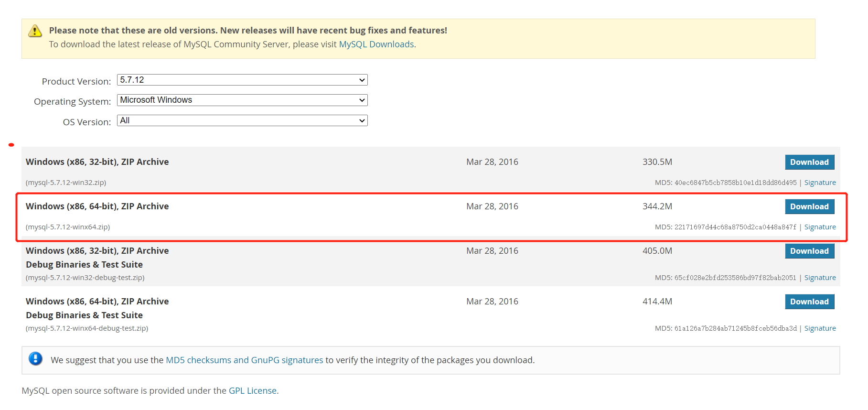
Task: Click the yellow warning triangle icon
Action: coord(35,31)
